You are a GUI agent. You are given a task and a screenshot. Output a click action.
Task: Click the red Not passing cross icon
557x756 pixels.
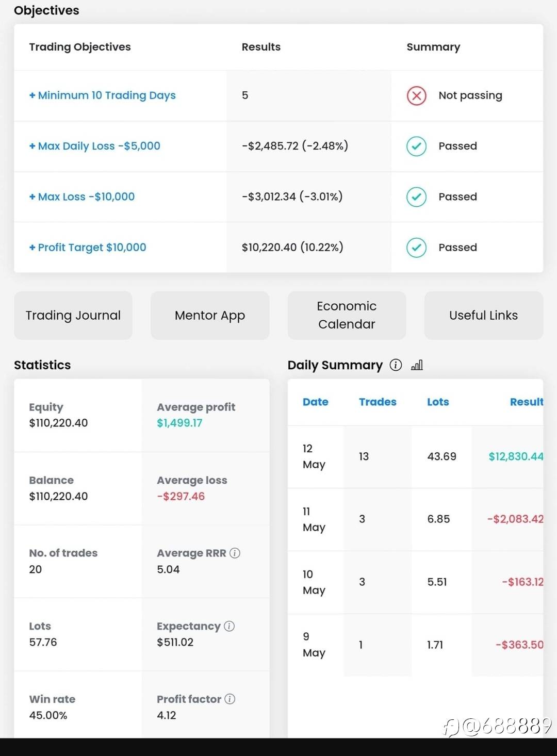pyautogui.click(x=416, y=95)
